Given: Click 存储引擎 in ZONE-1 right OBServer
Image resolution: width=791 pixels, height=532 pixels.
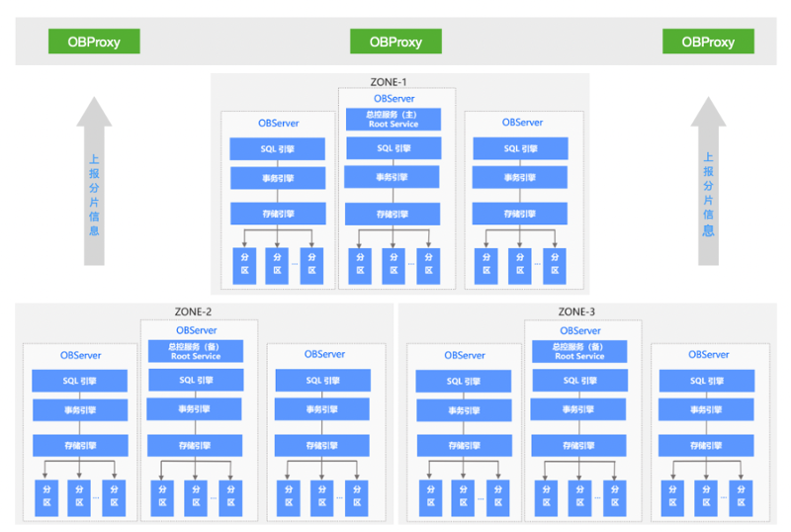Looking at the screenshot, I should (x=520, y=214).
